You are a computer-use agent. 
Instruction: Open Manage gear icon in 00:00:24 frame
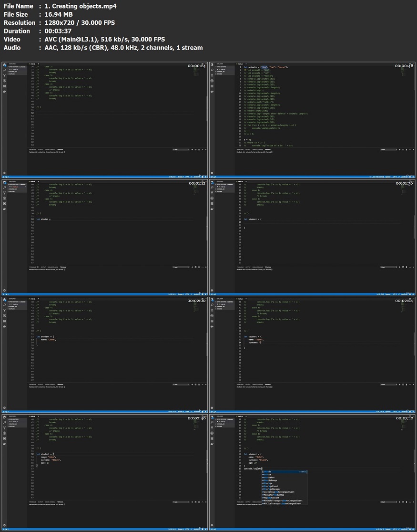[4, 173]
